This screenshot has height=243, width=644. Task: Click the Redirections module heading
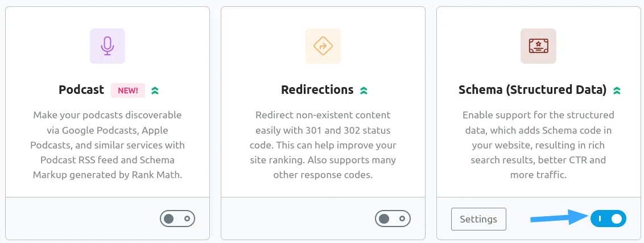pyautogui.click(x=317, y=90)
